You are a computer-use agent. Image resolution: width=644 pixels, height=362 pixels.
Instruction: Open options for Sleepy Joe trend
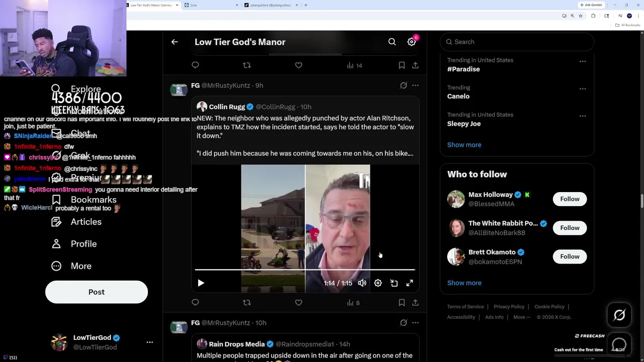[583, 116]
